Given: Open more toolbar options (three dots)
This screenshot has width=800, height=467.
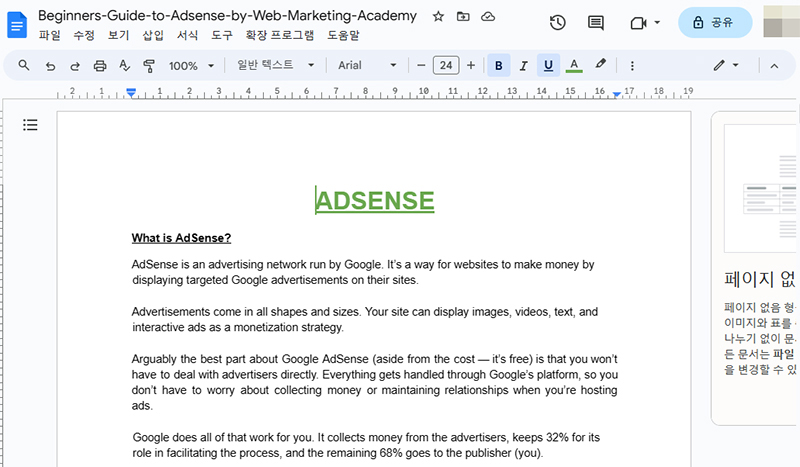Looking at the screenshot, I should click(632, 66).
